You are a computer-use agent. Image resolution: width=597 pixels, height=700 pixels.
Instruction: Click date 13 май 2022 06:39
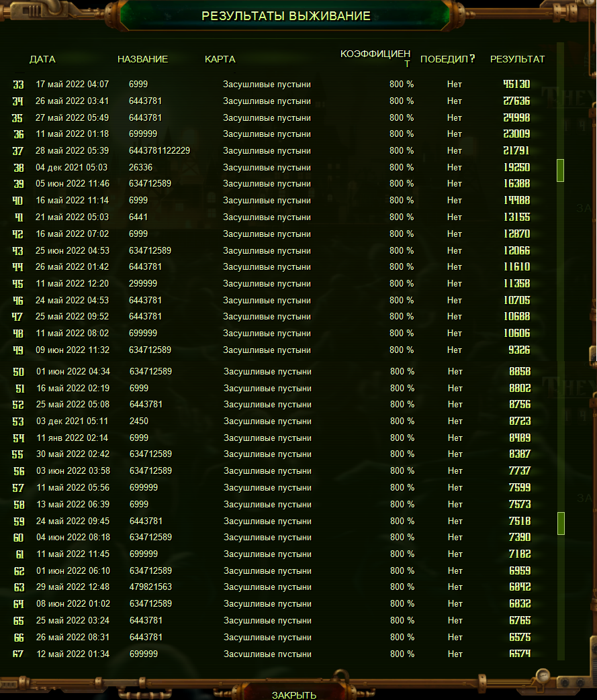pos(73,504)
